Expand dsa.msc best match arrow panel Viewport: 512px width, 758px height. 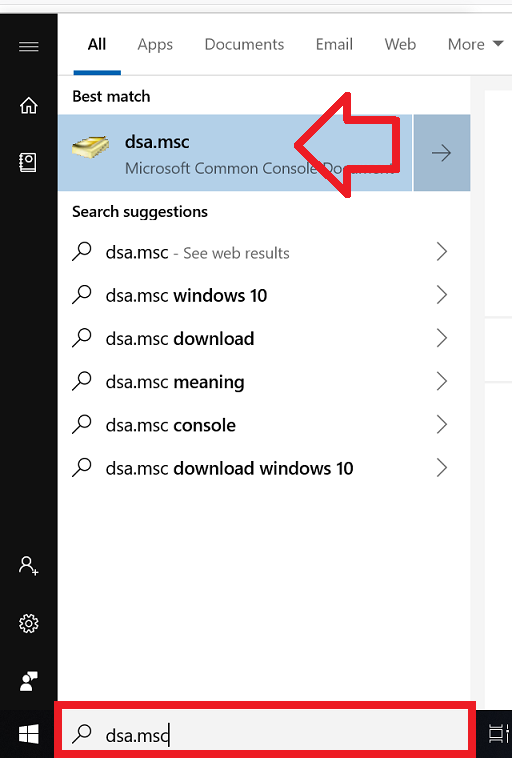click(442, 153)
